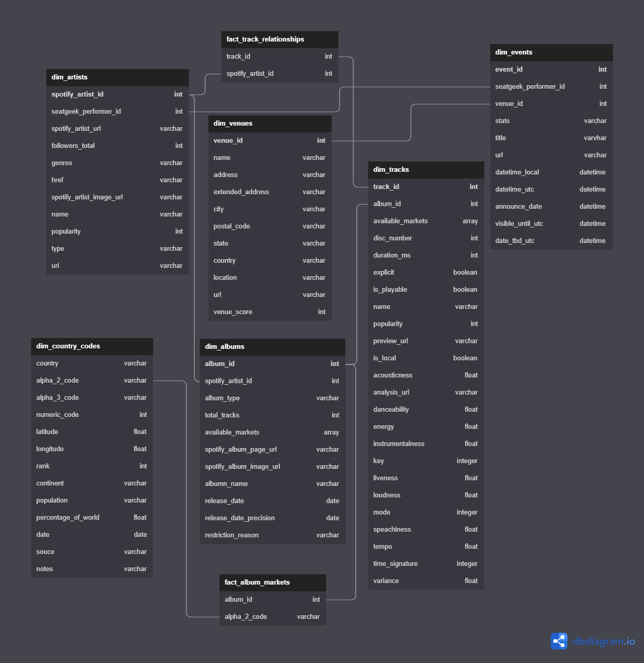
Task: Click seatgeek_performer_id row in dim_events
Action: [x=552, y=87]
